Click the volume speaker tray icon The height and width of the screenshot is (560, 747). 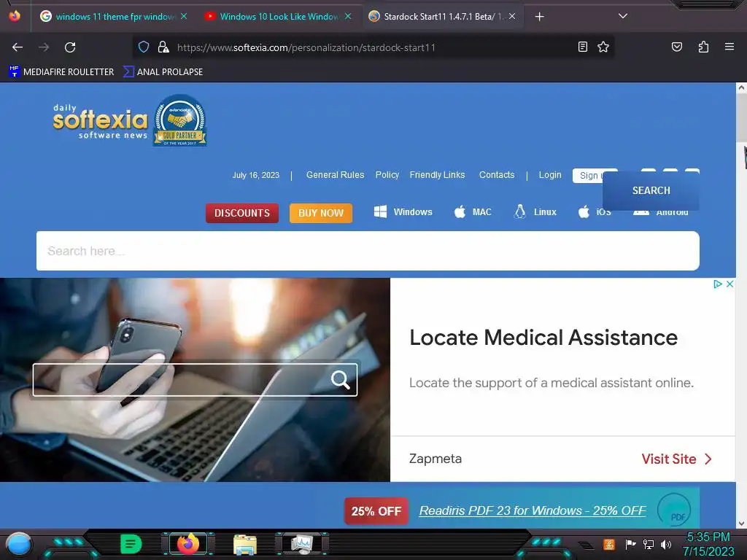click(666, 544)
